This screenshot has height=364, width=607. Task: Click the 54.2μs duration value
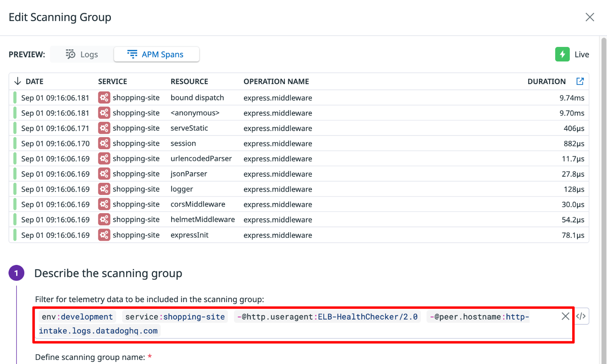pyautogui.click(x=573, y=220)
